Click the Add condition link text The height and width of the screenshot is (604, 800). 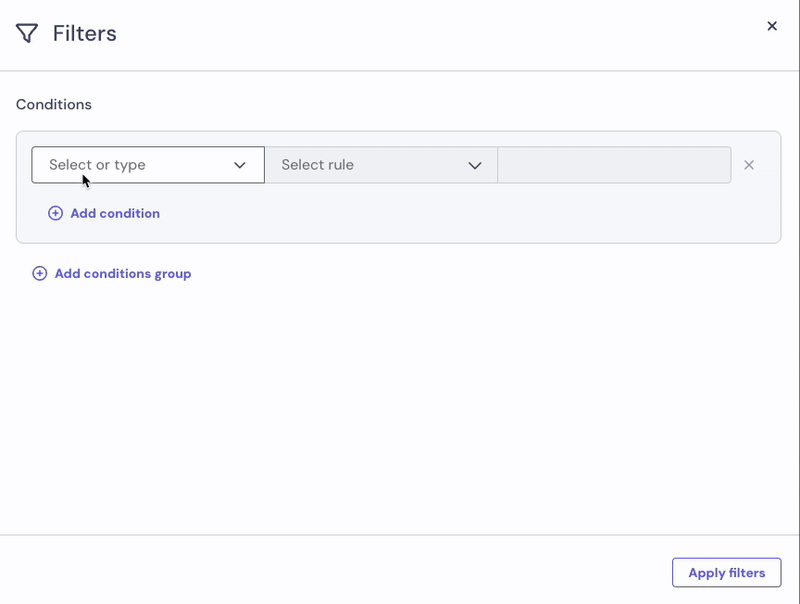pyautogui.click(x=115, y=213)
